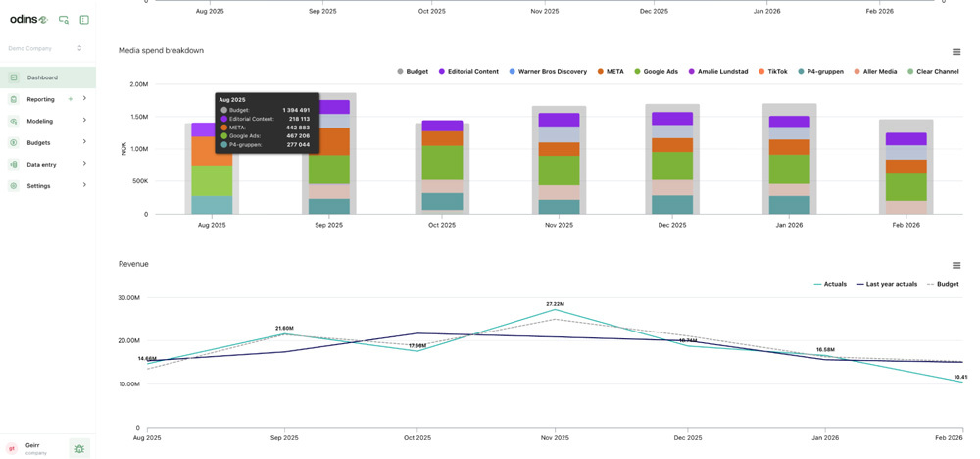Toggle Google Ads legend item visibility
Viewport: 980px width, 459px height.
click(x=656, y=72)
